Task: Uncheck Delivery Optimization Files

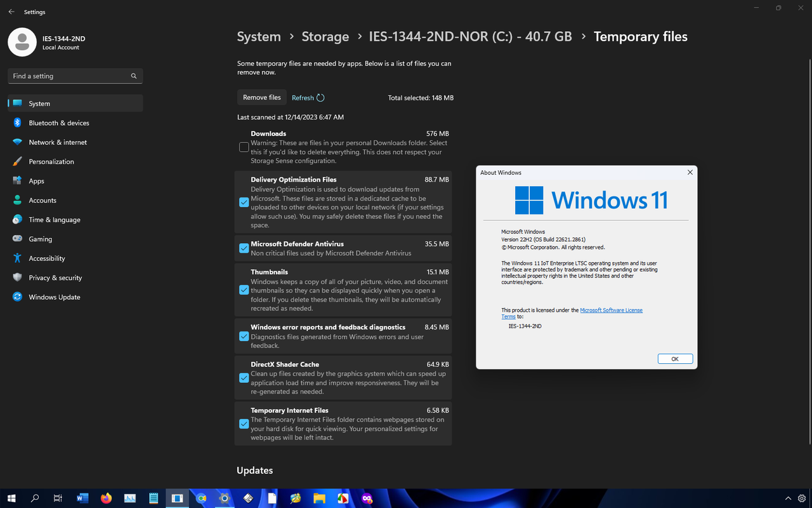Action: coord(244,202)
